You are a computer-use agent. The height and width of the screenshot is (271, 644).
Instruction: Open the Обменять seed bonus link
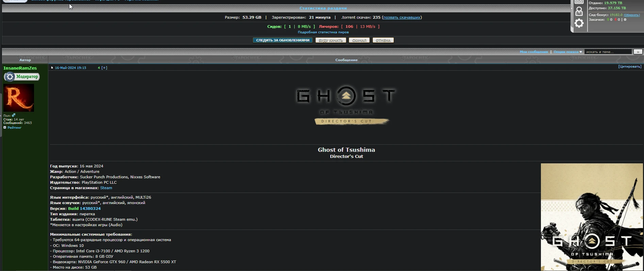pos(632,15)
